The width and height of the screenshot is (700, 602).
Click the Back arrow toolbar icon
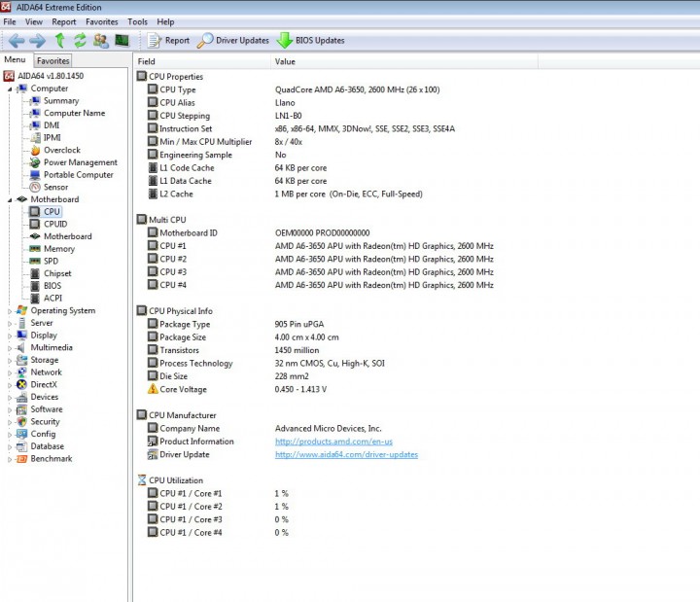pyautogui.click(x=17, y=41)
